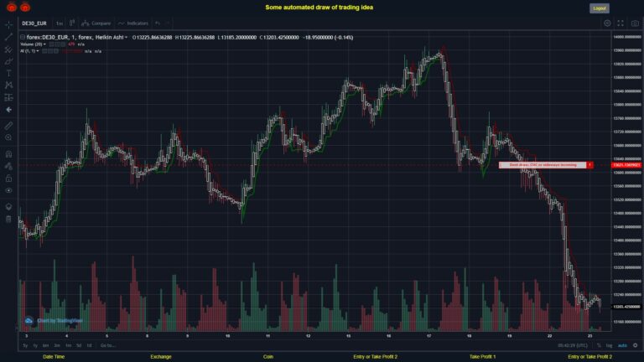Open the Indicators menu
644x362 pixels.
click(x=133, y=23)
